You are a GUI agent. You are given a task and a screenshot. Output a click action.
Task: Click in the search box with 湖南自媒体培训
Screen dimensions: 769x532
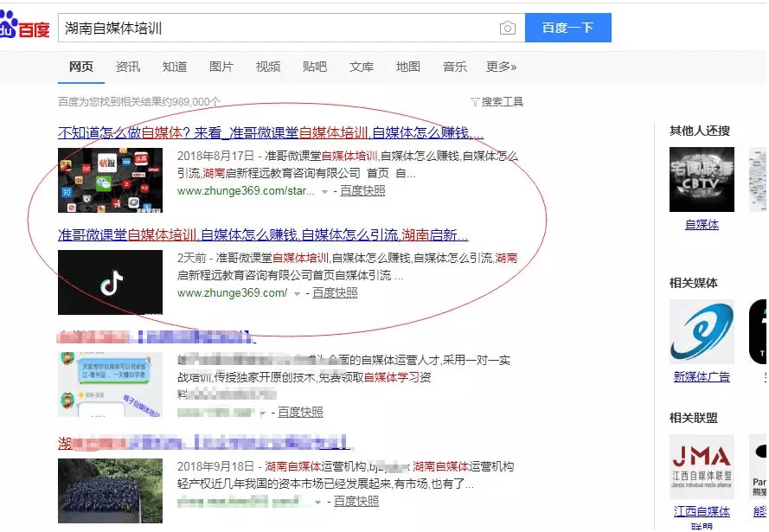point(277,29)
